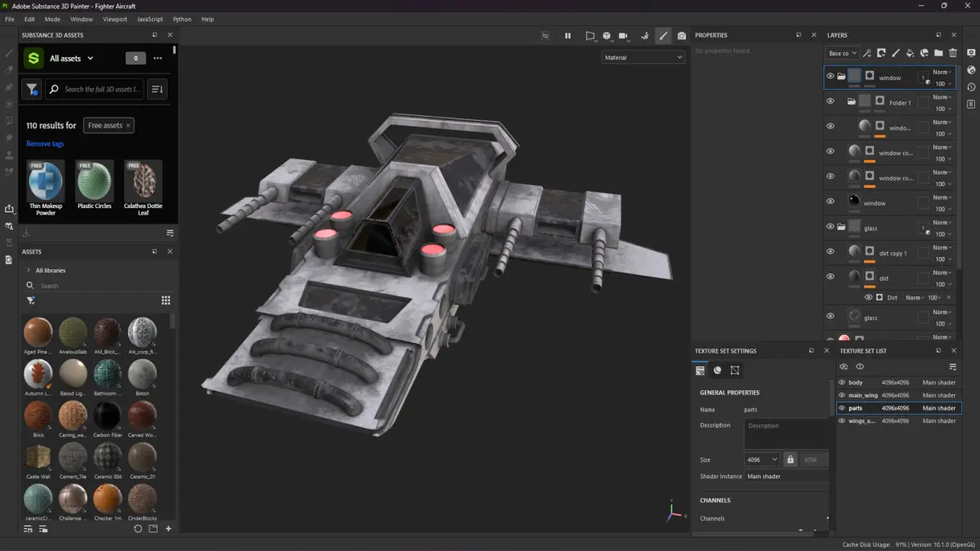Select the Aged Pine material thumbnail
This screenshot has width=980, height=551.
tap(38, 332)
